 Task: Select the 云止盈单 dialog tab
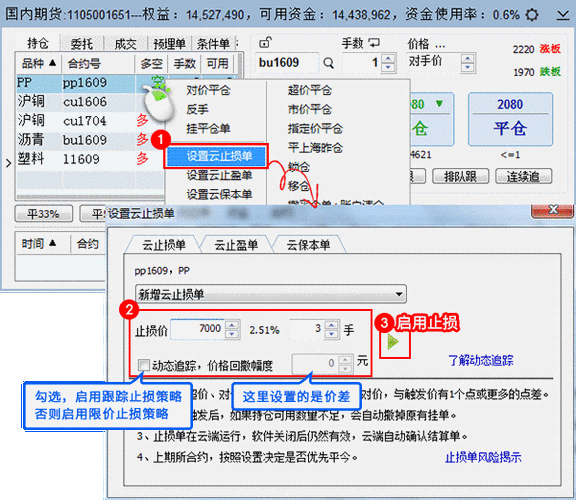236,245
